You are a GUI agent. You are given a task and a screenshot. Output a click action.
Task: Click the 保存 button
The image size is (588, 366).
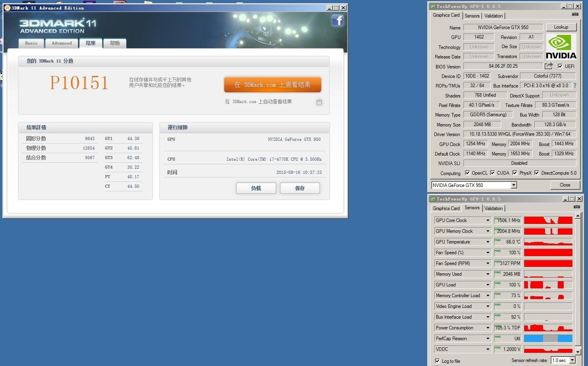(300, 188)
